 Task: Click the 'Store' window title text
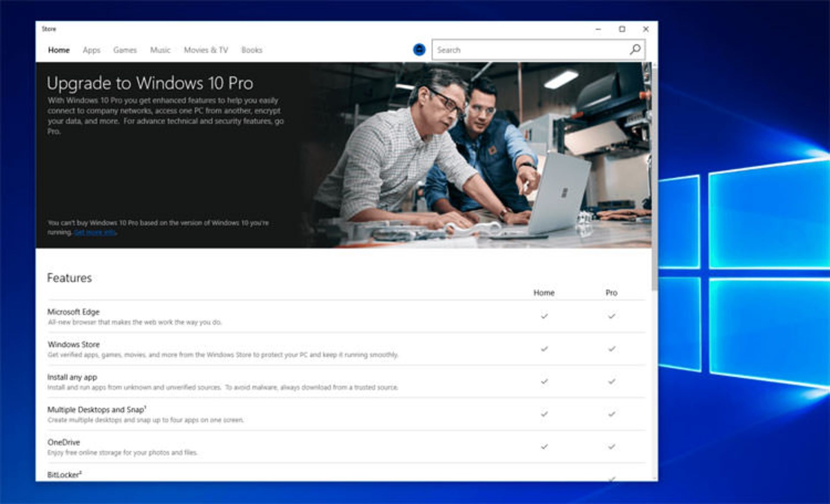tap(49, 29)
